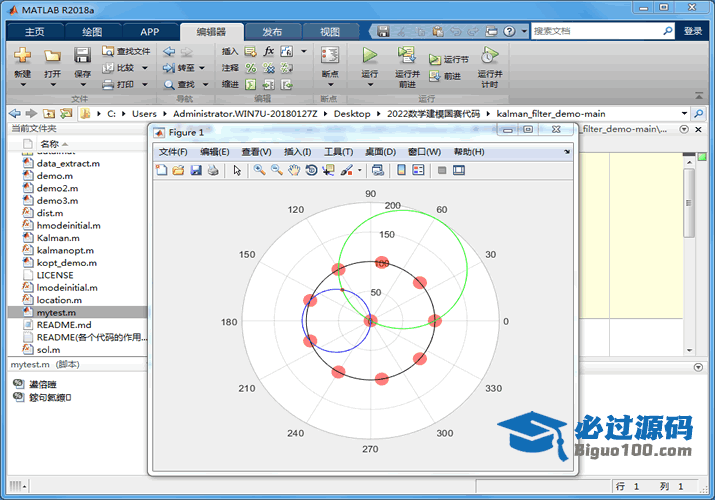Toggle Insert Colorbar in Figure toolbar
The width and height of the screenshot is (715, 500).
tap(401, 170)
